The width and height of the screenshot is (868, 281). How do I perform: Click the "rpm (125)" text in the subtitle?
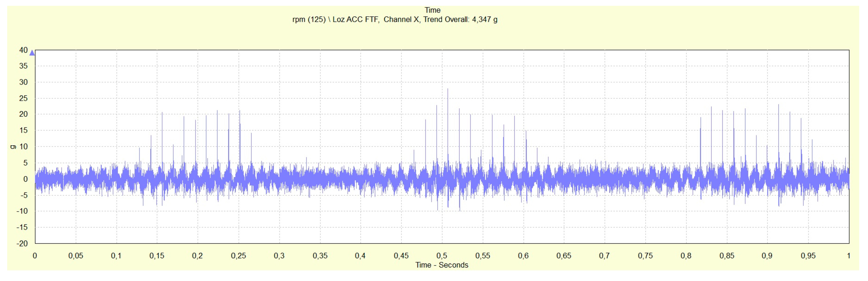(309, 19)
